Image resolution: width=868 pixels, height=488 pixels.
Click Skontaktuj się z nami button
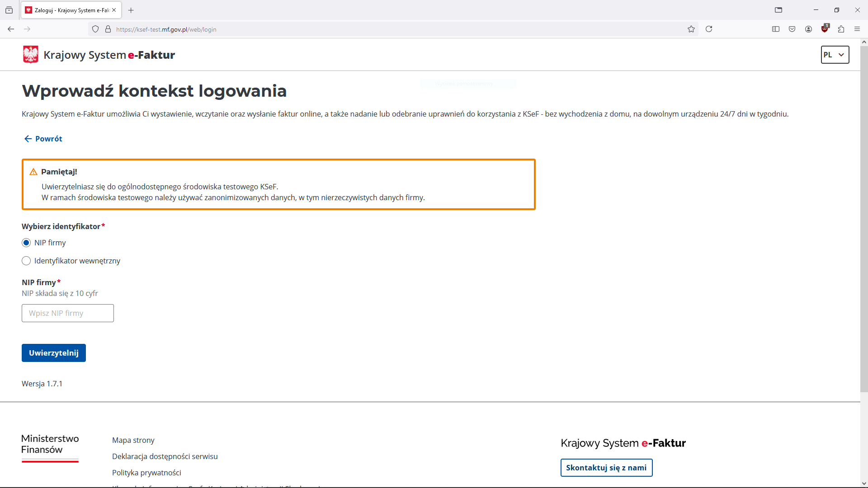606,468
